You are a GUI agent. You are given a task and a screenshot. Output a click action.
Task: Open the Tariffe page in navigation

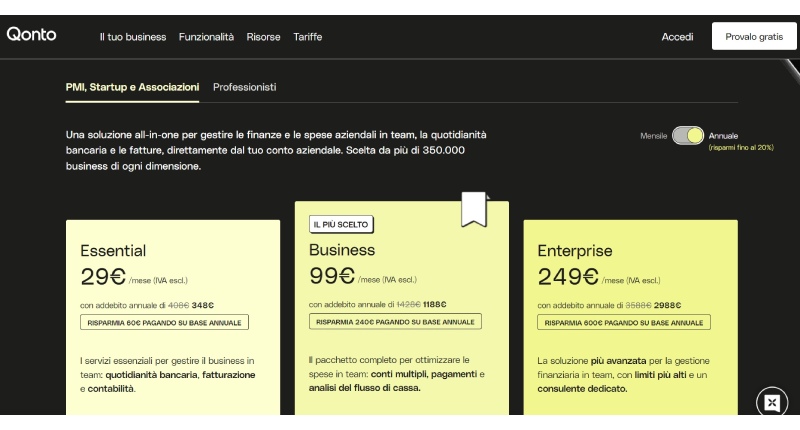[x=308, y=37]
